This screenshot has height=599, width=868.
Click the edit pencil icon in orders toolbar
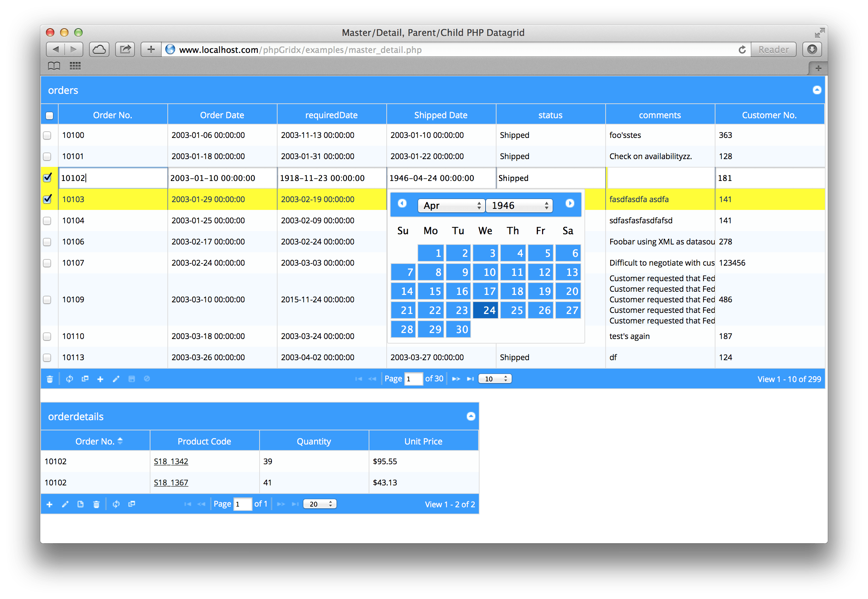pyautogui.click(x=116, y=379)
